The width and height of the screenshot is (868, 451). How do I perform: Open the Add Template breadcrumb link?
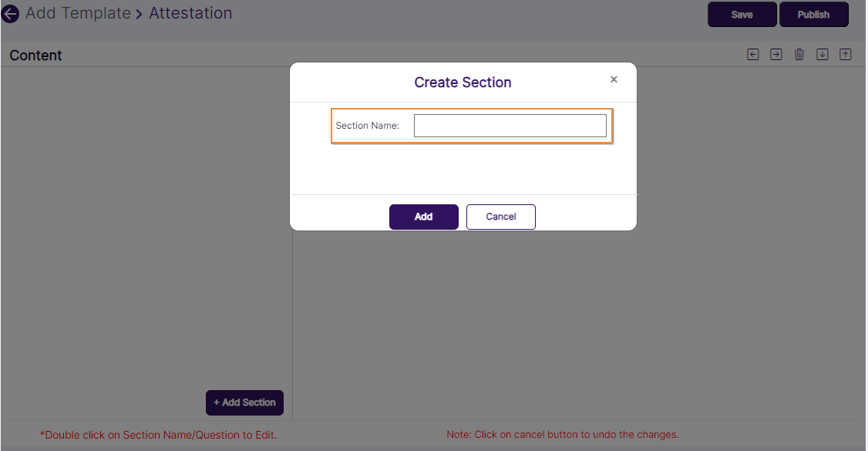[77, 13]
